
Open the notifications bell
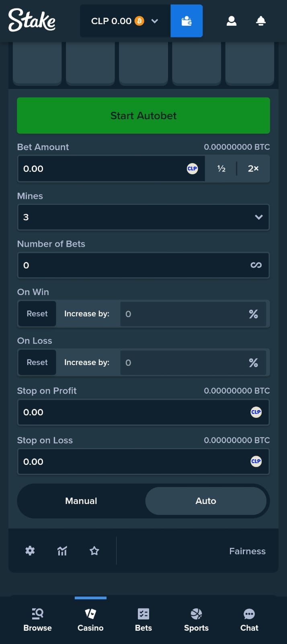pyautogui.click(x=261, y=21)
